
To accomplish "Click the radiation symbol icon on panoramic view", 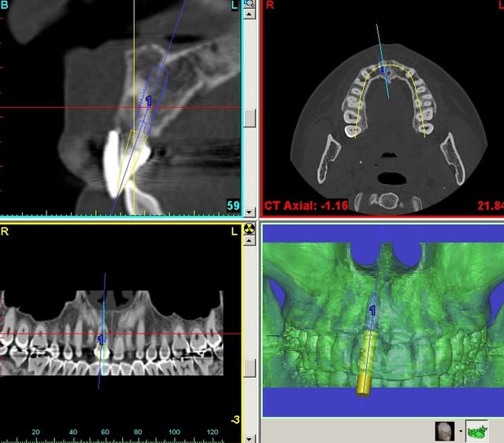I will click(x=250, y=230).
